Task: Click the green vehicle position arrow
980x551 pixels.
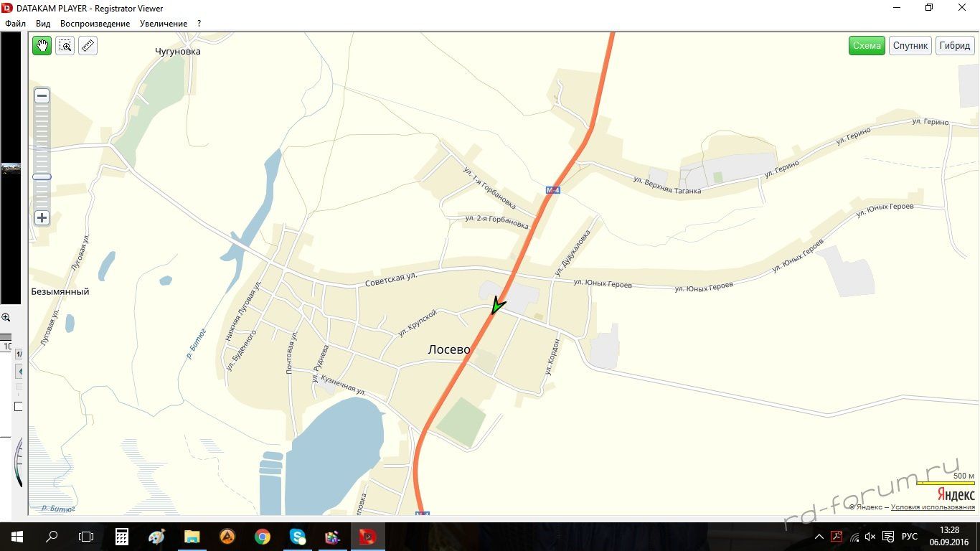Action: pos(496,306)
